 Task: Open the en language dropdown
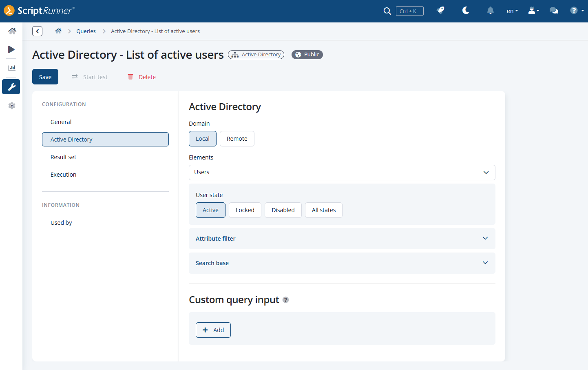(512, 11)
